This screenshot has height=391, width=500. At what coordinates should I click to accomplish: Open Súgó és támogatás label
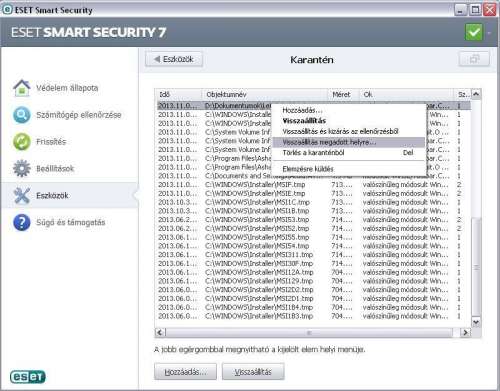coord(70,222)
